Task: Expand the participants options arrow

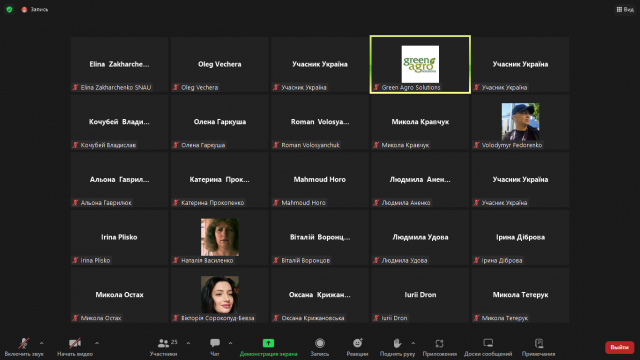Action: point(188,343)
